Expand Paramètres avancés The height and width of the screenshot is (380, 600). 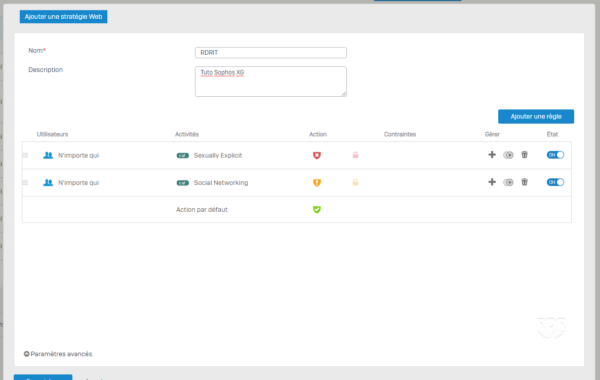58,354
